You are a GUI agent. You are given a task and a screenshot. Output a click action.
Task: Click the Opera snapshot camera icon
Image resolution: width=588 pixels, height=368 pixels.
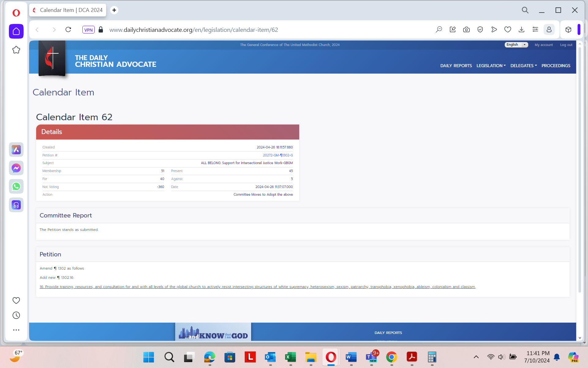(466, 30)
